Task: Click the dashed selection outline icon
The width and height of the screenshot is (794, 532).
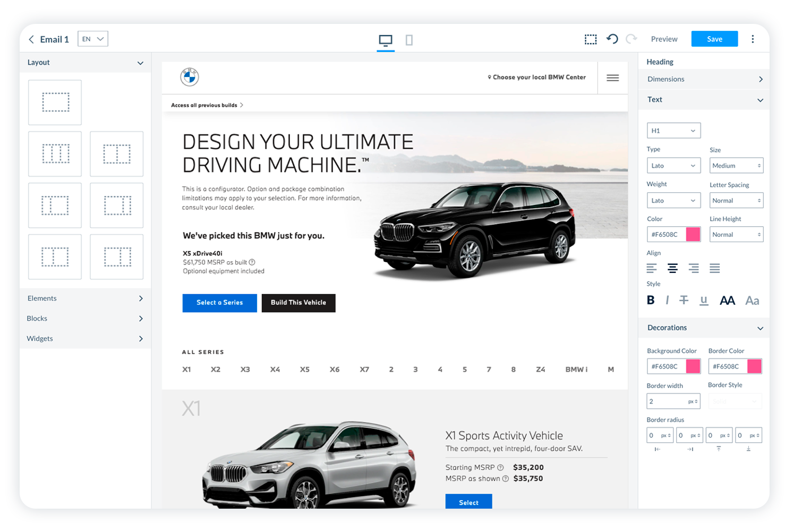Action: pyautogui.click(x=591, y=39)
